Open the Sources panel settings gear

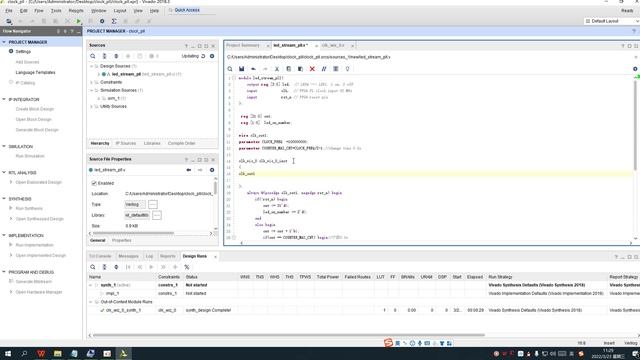click(212, 56)
